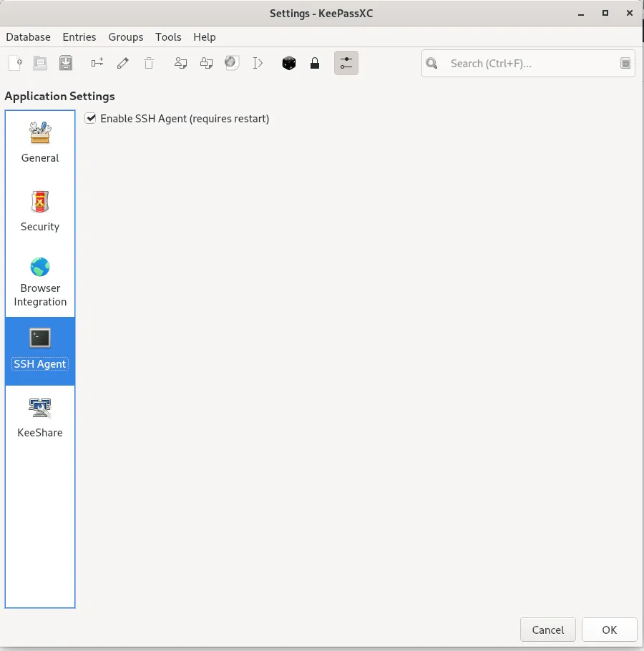The height and width of the screenshot is (651, 644).
Task: Disable the Enable SSH Agent checkbox
Action: coord(90,119)
